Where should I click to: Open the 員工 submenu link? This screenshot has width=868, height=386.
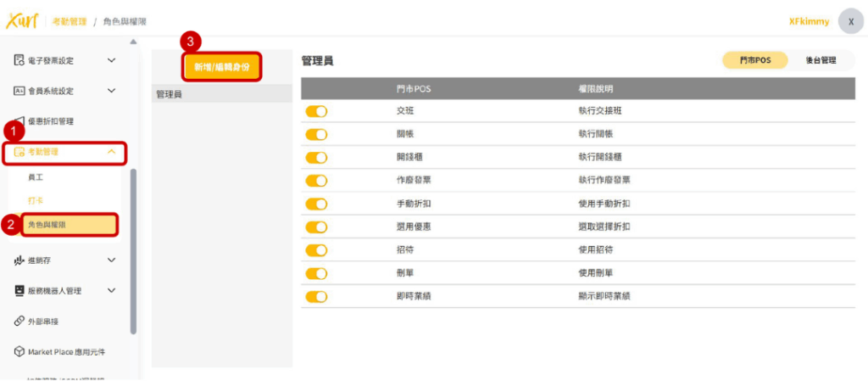coord(36,177)
